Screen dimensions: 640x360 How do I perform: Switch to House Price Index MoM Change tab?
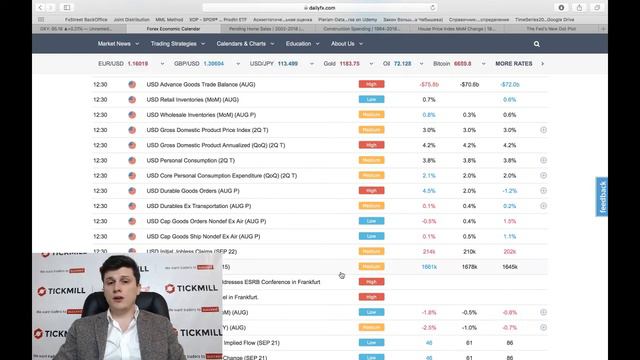pyautogui.click(x=456, y=29)
